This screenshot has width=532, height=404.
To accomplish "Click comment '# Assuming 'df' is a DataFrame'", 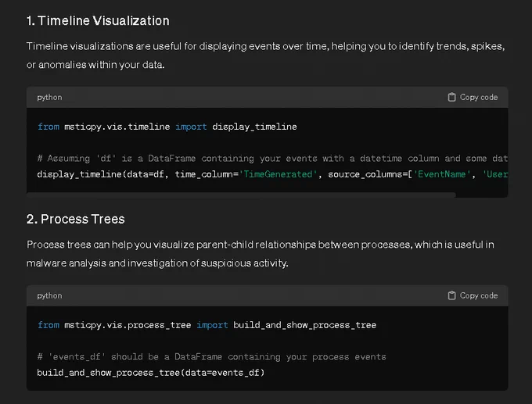I will (272, 159).
